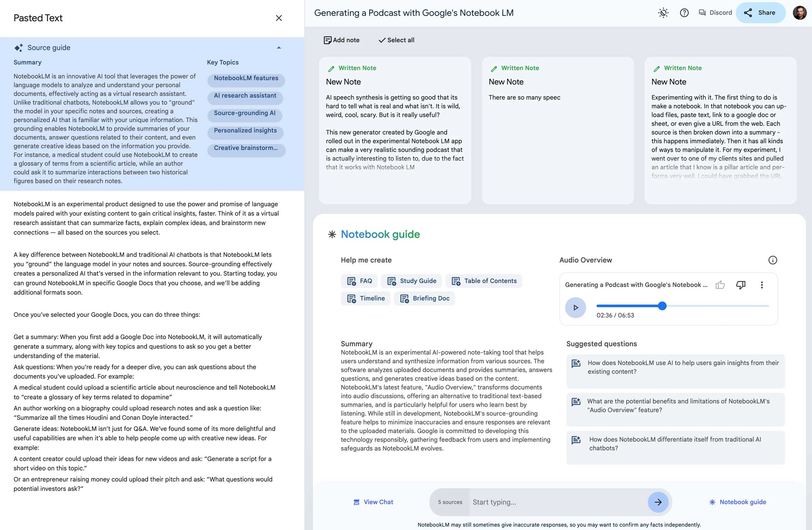Generate a Study Guide

click(x=412, y=281)
